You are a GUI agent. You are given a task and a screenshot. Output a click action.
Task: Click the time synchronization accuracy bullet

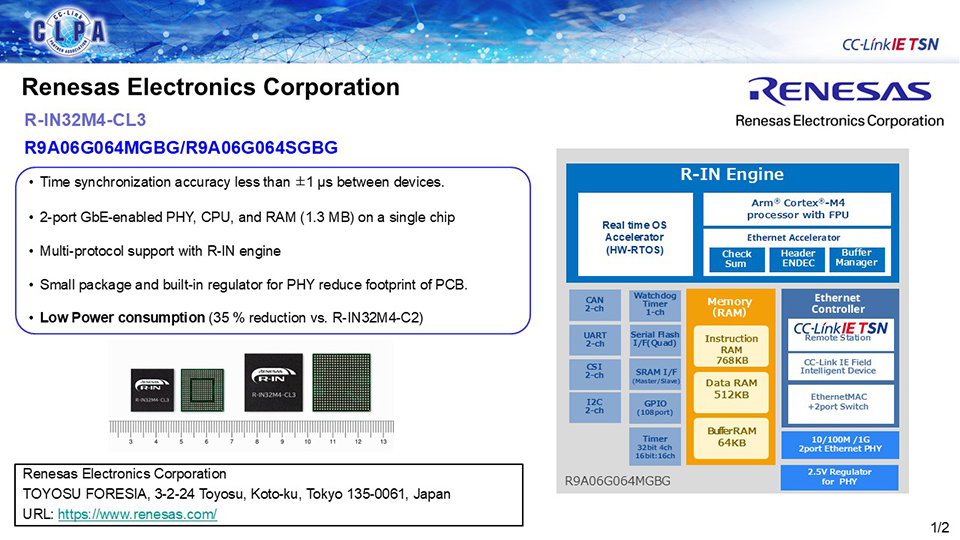click(x=242, y=182)
